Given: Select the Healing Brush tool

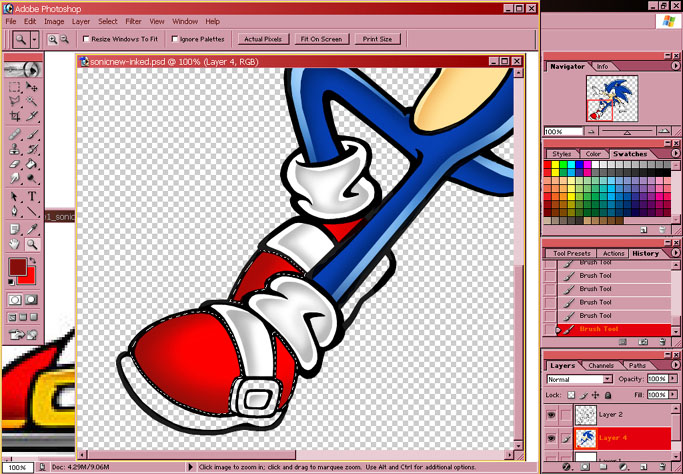Looking at the screenshot, I should (x=14, y=134).
